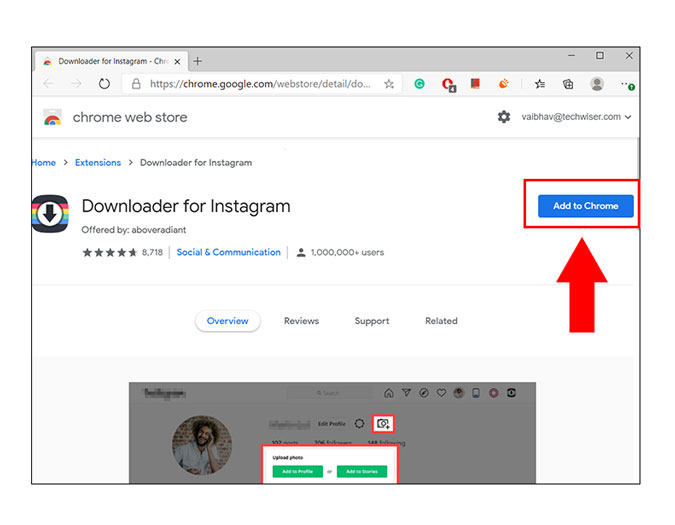Bookmark page with the star icon
The width and height of the screenshot is (675, 525).
[x=389, y=84]
